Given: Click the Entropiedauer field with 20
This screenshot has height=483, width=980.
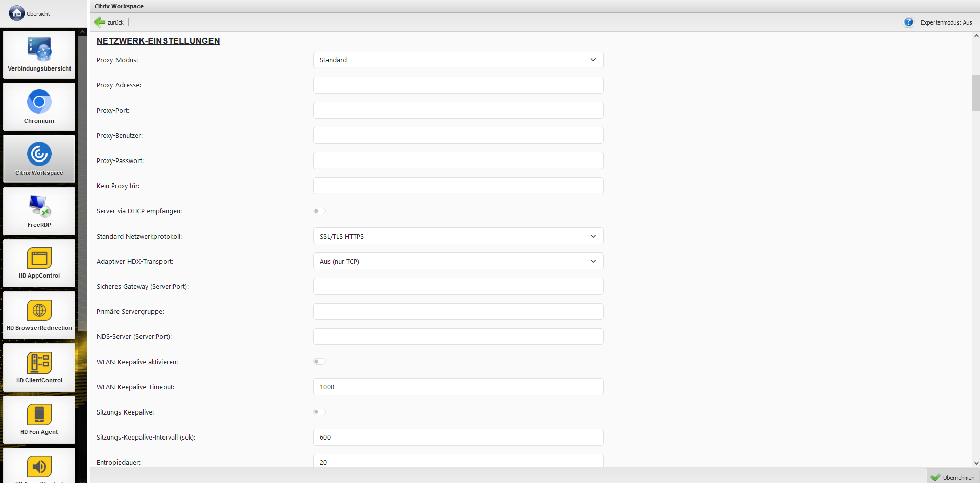Looking at the screenshot, I should (x=458, y=461).
